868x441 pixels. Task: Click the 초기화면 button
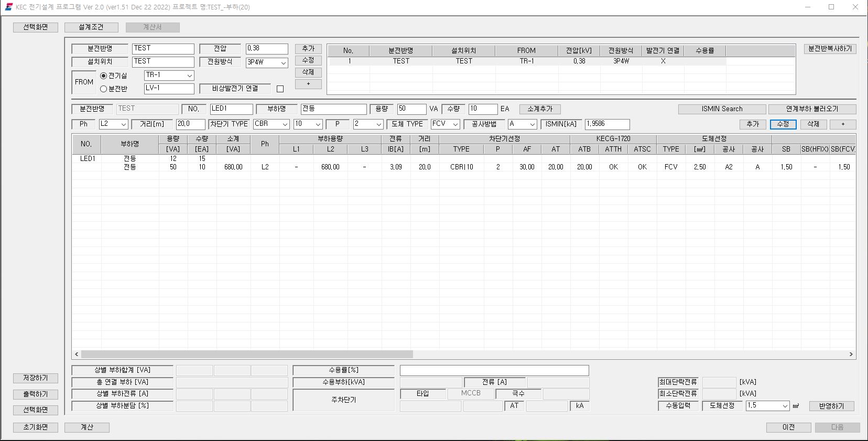click(36, 427)
